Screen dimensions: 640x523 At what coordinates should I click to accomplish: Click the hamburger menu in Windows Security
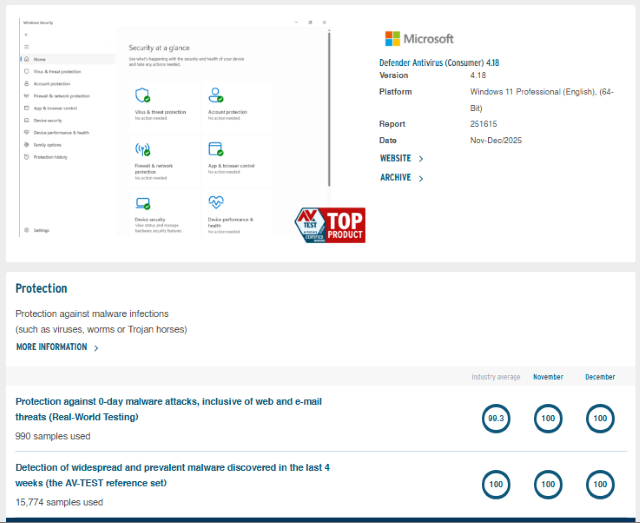coord(26,47)
